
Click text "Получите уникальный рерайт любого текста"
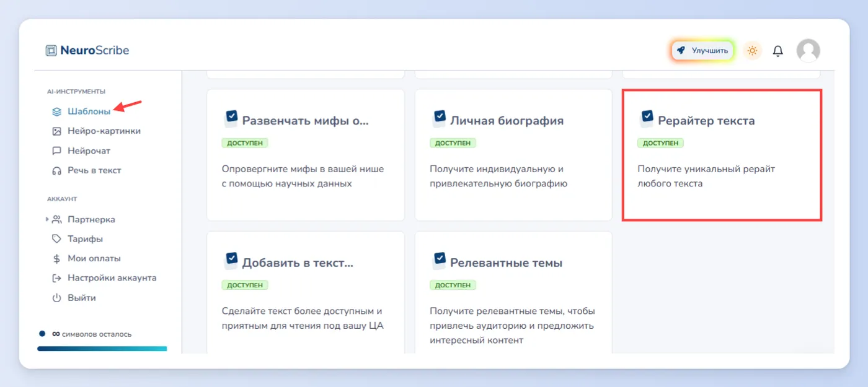click(x=706, y=176)
